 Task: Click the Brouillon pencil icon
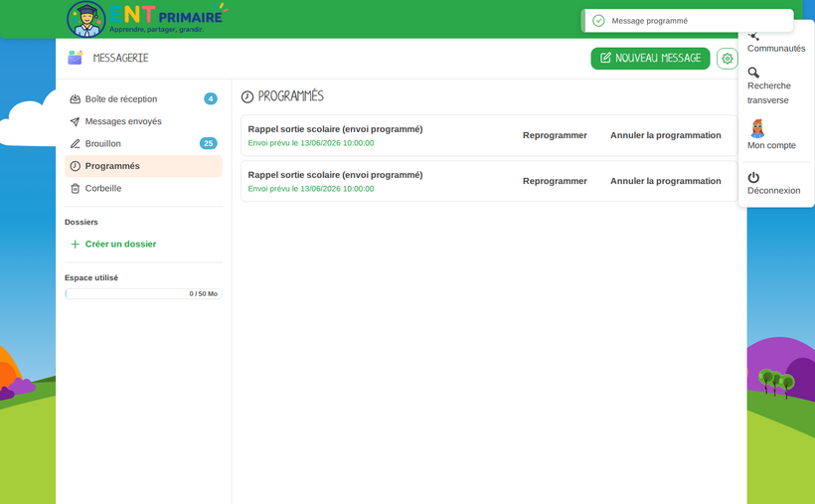[75, 143]
